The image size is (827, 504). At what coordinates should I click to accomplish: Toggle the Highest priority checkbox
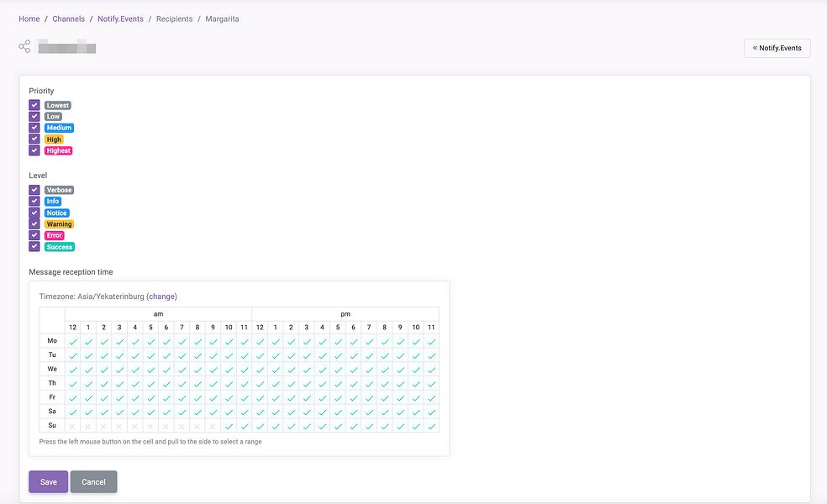click(34, 150)
